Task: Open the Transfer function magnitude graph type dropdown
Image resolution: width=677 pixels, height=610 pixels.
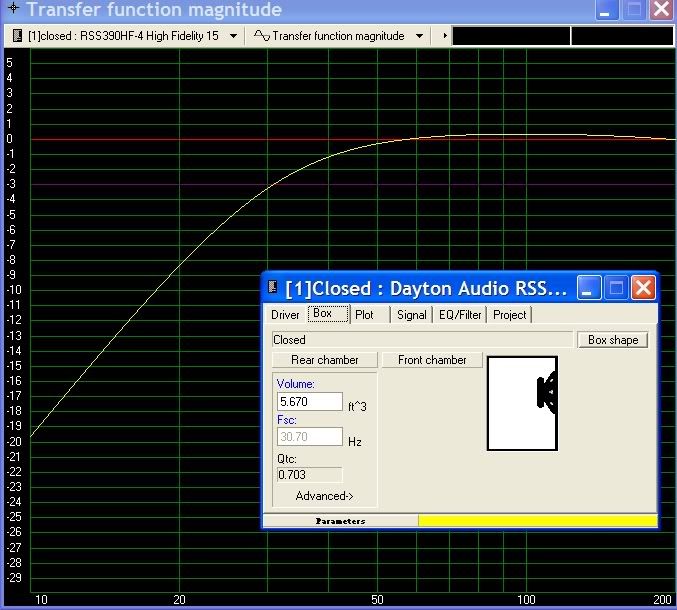Action: pos(419,36)
